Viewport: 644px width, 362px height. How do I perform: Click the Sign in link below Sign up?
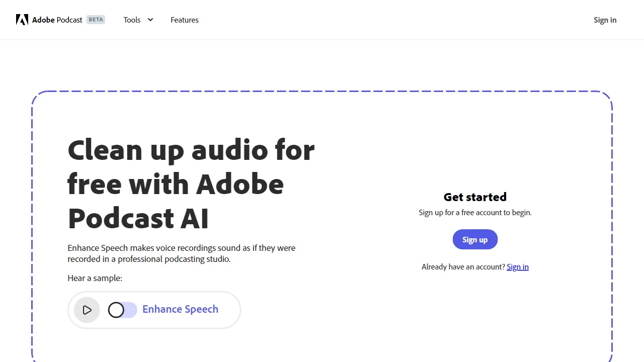(x=518, y=267)
